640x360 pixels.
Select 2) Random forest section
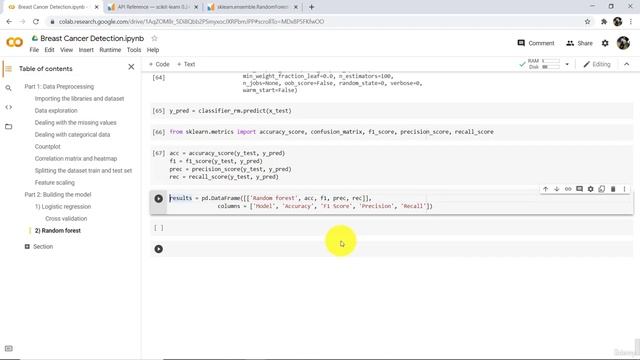click(x=58, y=231)
